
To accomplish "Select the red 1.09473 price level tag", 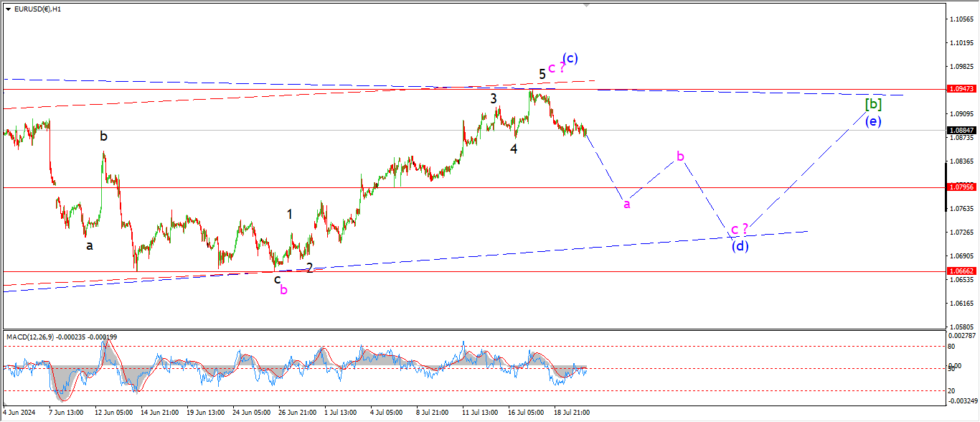I will [961, 89].
